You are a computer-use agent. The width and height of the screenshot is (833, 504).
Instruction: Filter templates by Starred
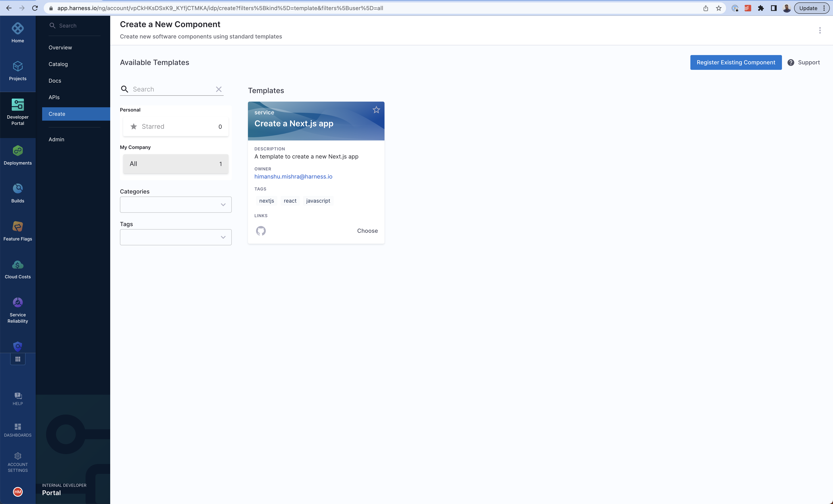pos(175,127)
